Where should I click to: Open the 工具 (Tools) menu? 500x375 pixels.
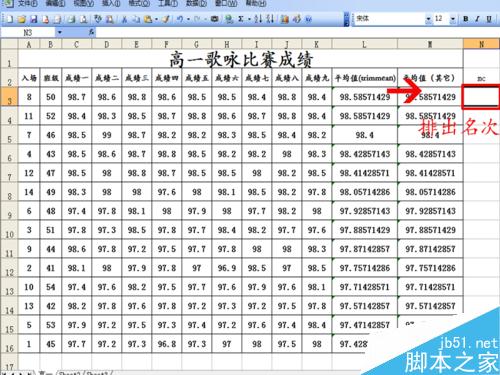click(x=168, y=3)
